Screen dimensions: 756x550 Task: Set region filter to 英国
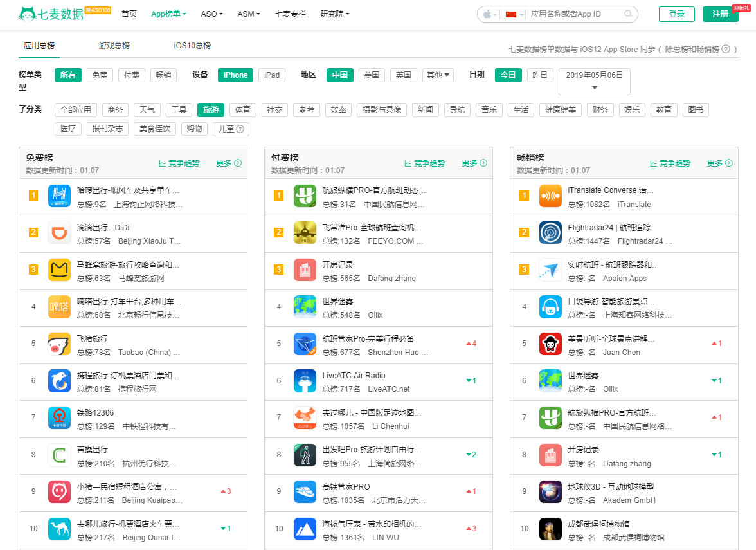pos(404,75)
